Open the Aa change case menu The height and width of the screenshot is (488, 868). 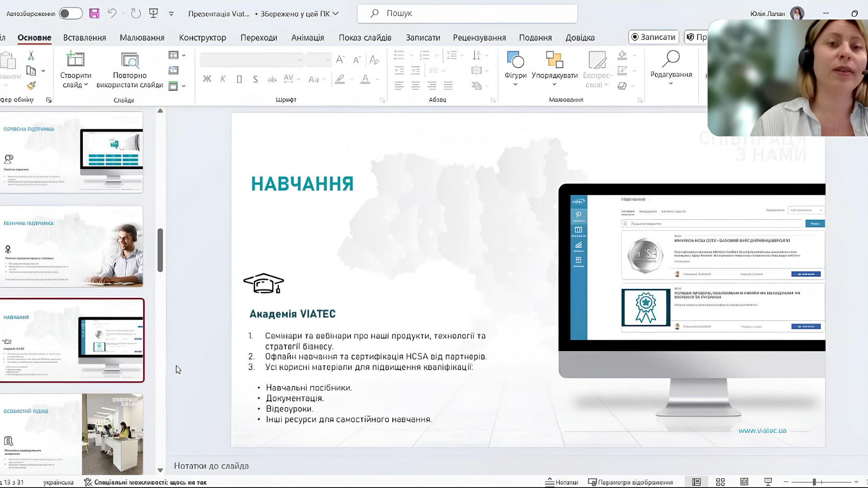[x=317, y=79]
